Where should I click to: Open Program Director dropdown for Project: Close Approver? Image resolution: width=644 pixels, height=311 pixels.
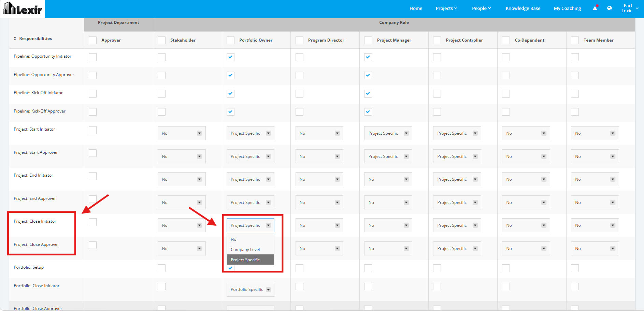[319, 249]
